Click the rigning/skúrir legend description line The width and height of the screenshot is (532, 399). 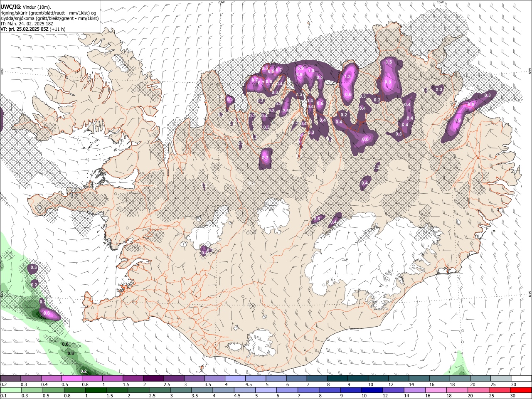[48, 13]
